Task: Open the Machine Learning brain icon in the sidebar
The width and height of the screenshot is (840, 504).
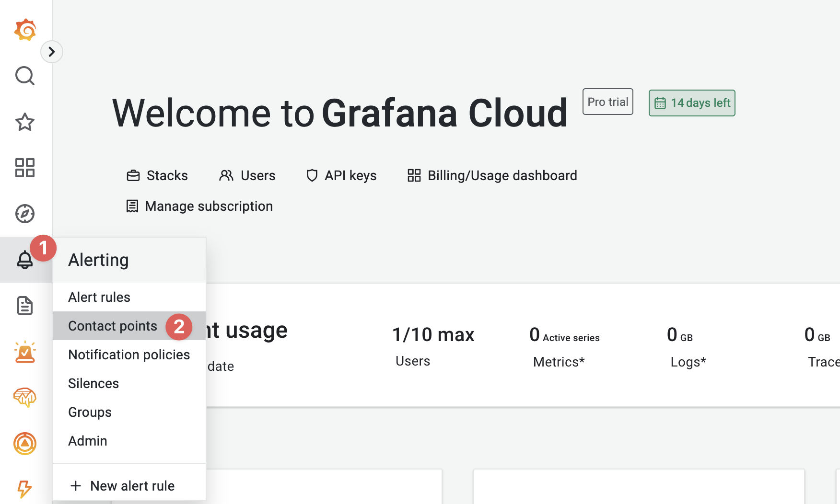Action: [25, 397]
